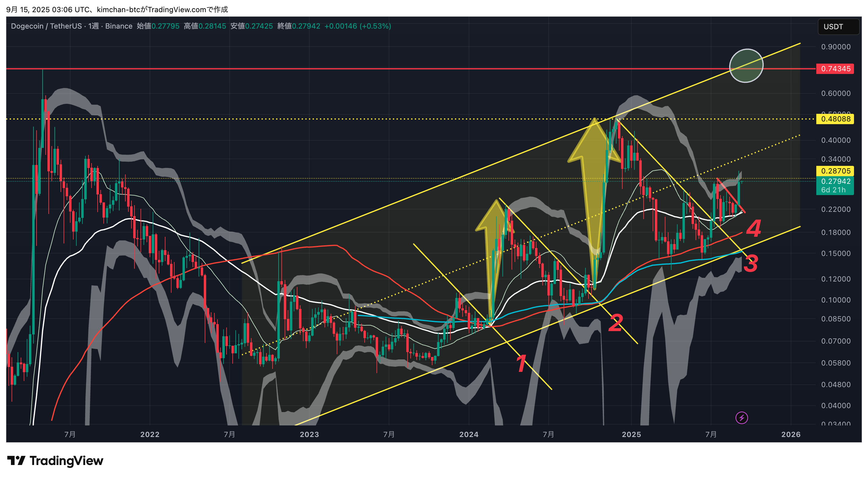868x479 pixels.
Task: Click the 0.15000 price axis value
Action: [x=836, y=253]
